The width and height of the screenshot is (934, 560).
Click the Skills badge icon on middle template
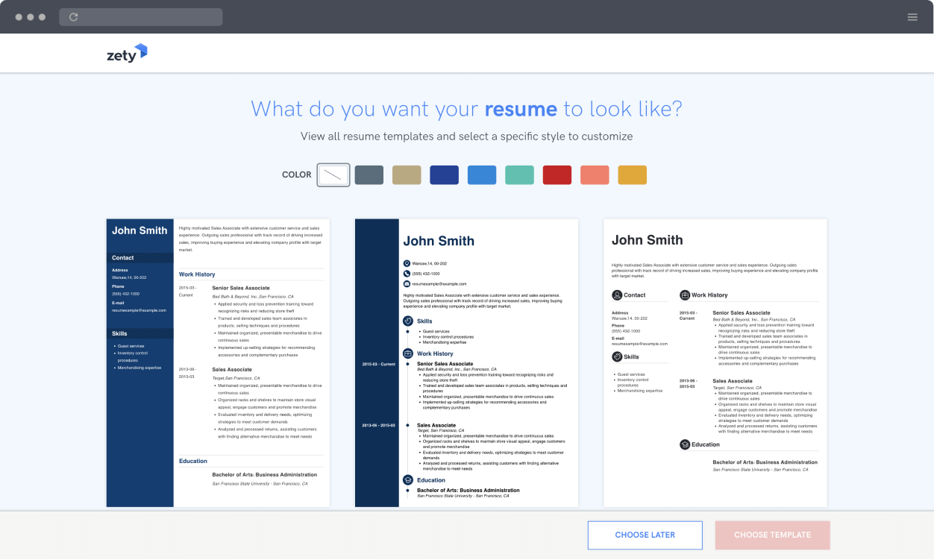point(407,320)
